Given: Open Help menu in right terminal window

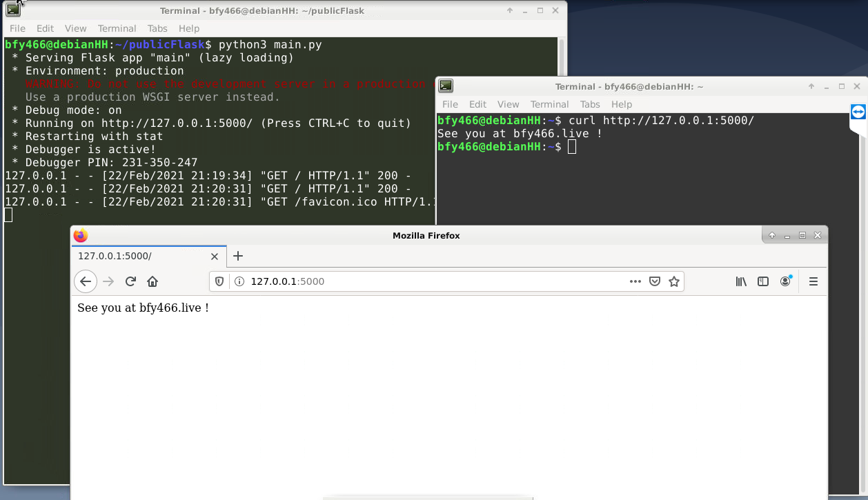Looking at the screenshot, I should 621,104.
